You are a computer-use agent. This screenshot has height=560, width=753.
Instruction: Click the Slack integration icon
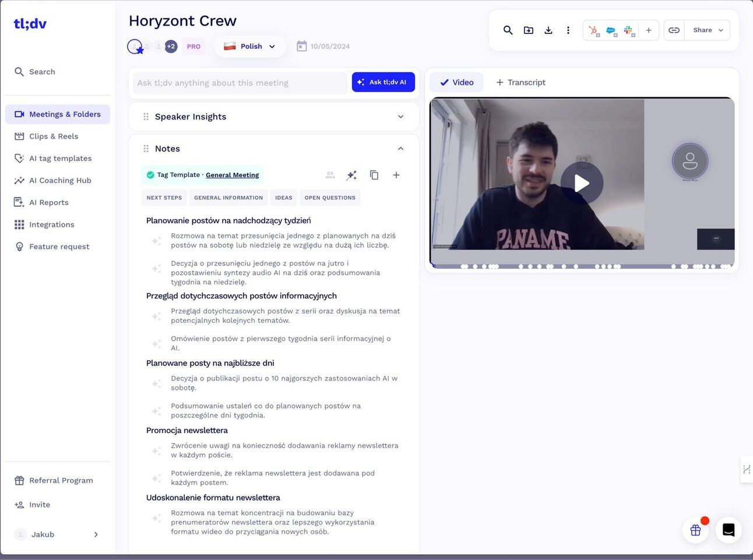pyautogui.click(x=628, y=30)
